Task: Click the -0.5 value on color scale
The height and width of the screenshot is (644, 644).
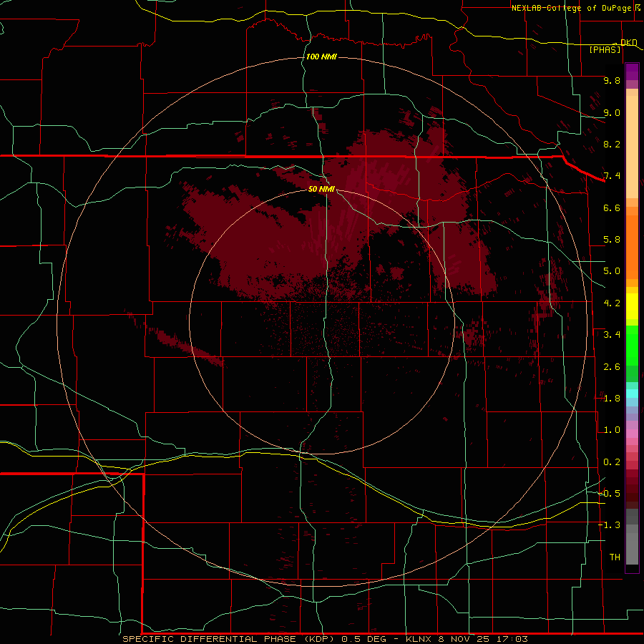Action: tap(609, 494)
